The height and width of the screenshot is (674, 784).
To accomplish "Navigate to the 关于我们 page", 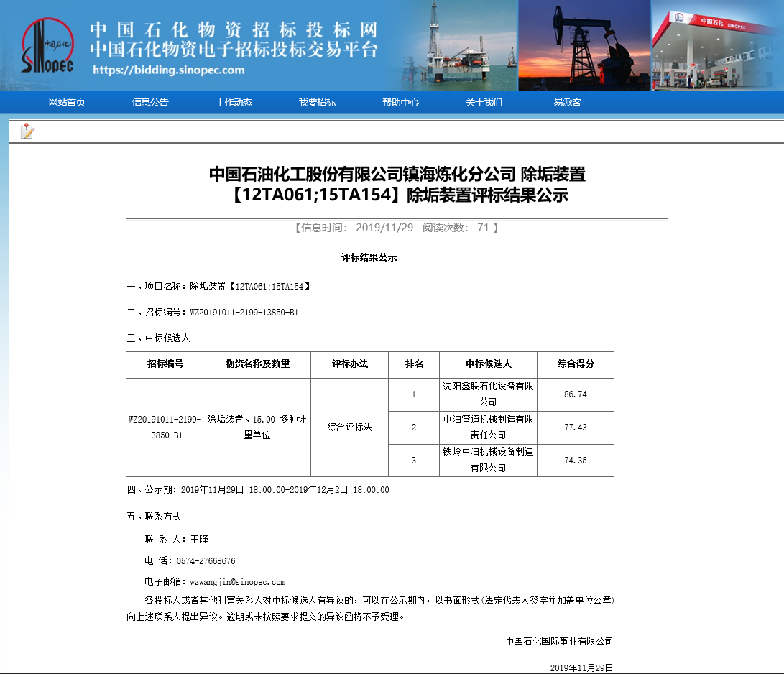I will pyautogui.click(x=484, y=102).
